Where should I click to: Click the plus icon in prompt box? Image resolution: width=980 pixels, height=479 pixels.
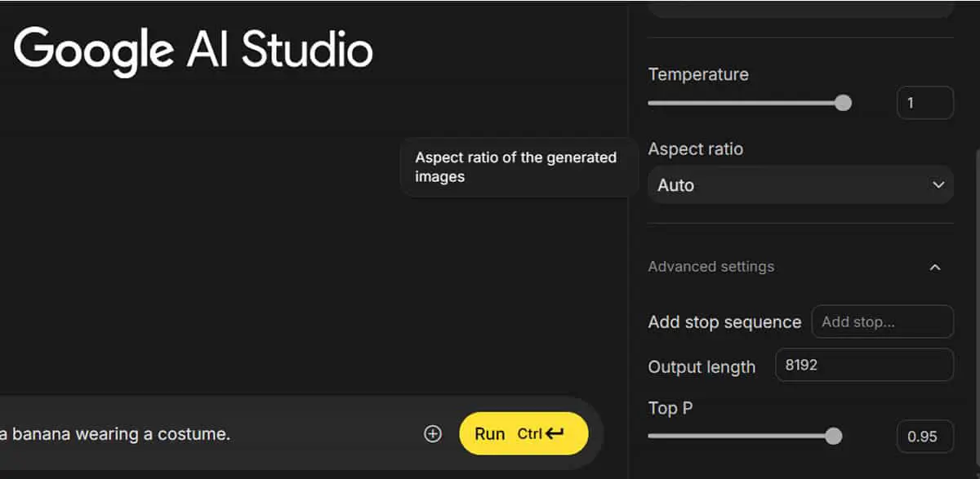(x=433, y=434)
